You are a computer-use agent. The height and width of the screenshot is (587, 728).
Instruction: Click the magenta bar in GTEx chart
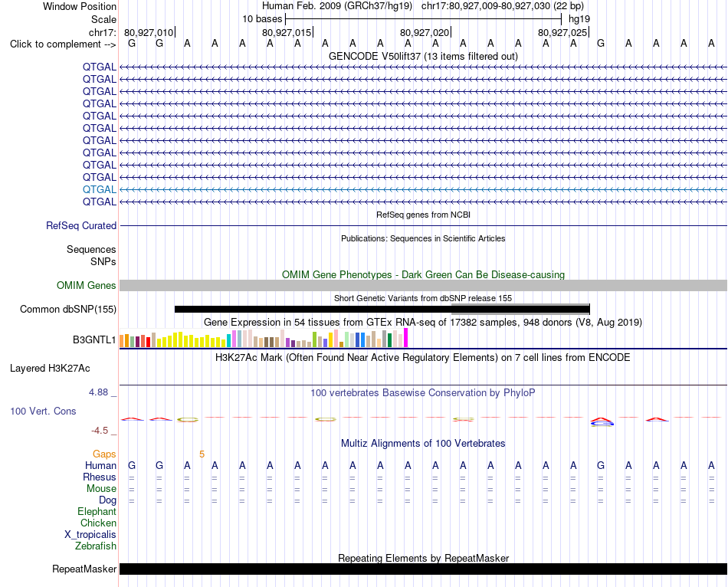[406, 338]
